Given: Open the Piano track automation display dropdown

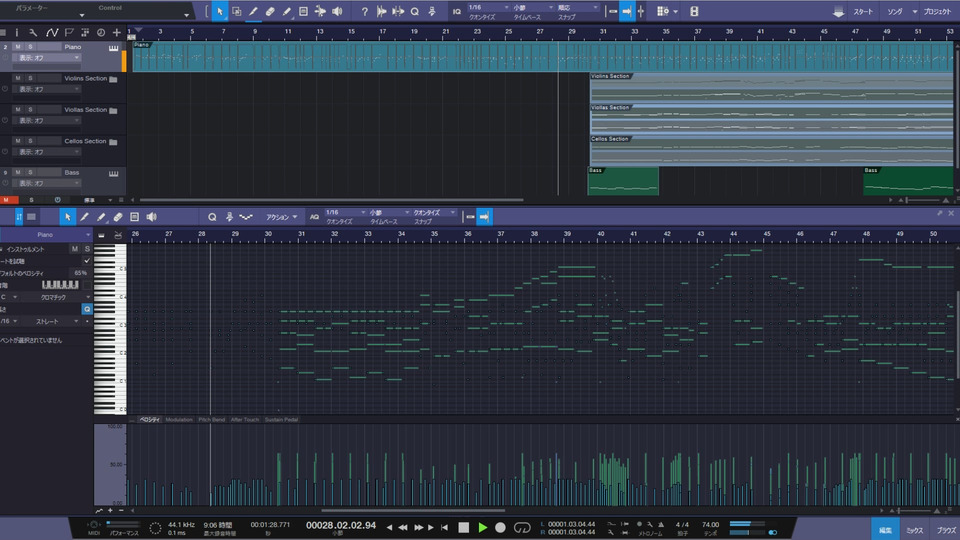Looking at the screenshot, I should click(49, 58).
